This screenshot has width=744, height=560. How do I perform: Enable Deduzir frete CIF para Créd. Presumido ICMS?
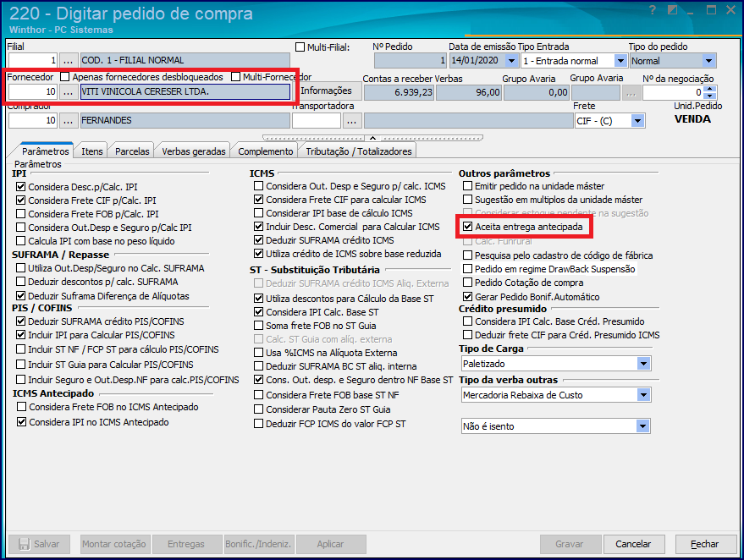click(x=468, y=335)
